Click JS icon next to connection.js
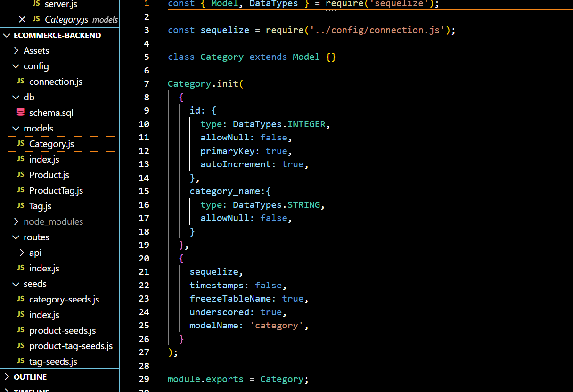This screenshot has height=392, width=573. point(20,82)
